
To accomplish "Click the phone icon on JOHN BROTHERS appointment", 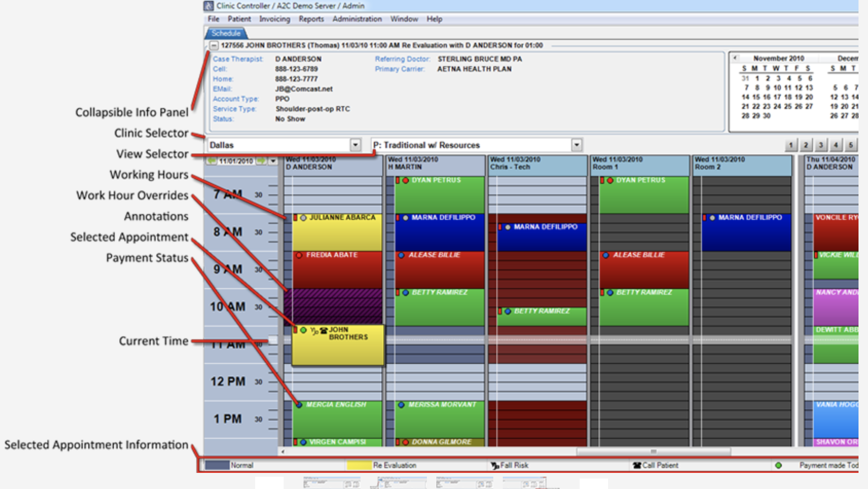I will pos(323,330).
